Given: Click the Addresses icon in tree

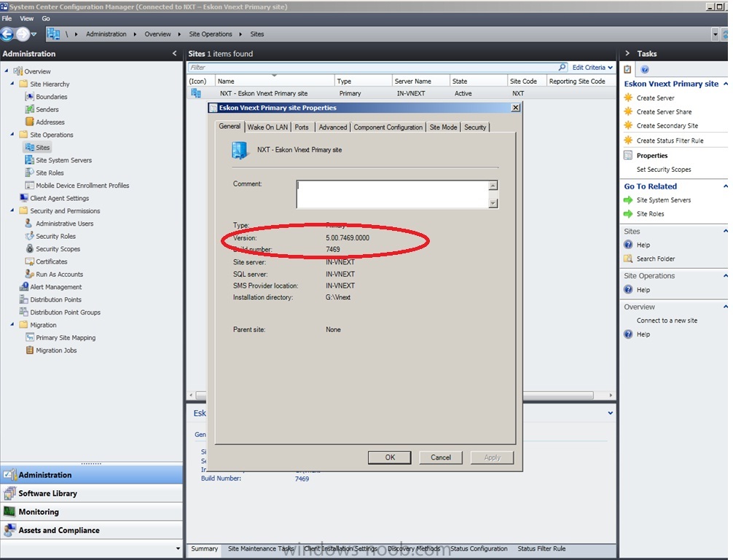Looking at the screenshot, I should point(29,122).
